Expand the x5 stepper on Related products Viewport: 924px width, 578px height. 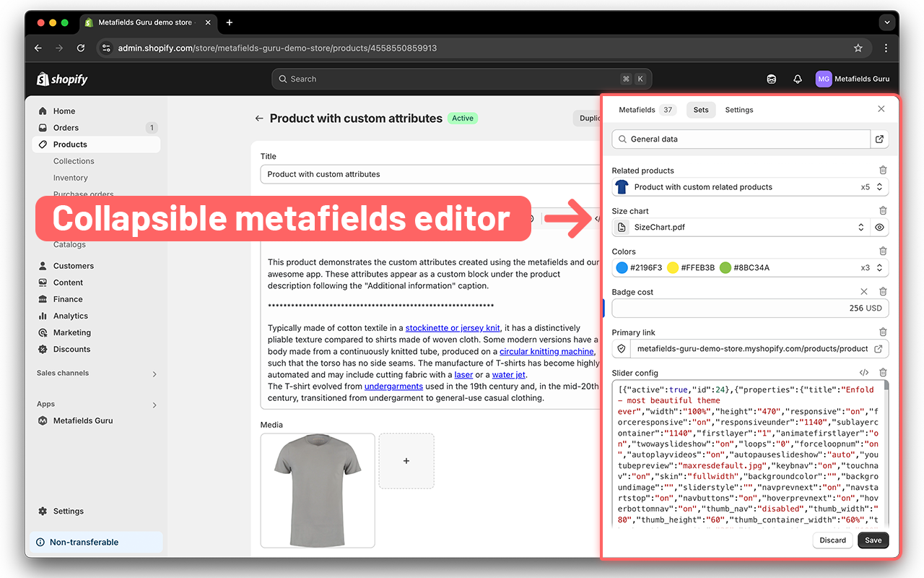878,186
